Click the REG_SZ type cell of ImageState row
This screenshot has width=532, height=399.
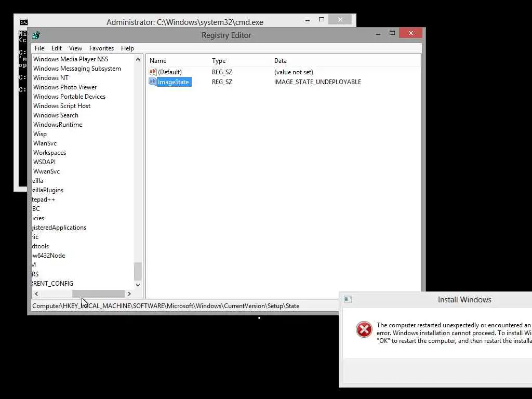222,82
